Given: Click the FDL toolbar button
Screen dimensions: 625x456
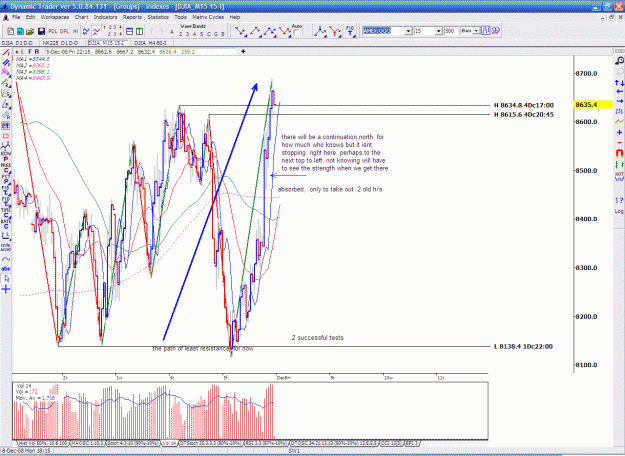Looking at the screenshot, I should click(53, 31).
